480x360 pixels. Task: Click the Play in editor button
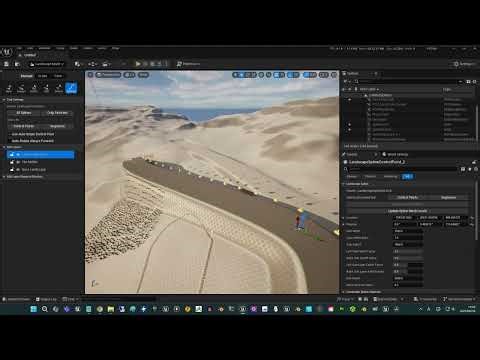click(x=138, y=64)
